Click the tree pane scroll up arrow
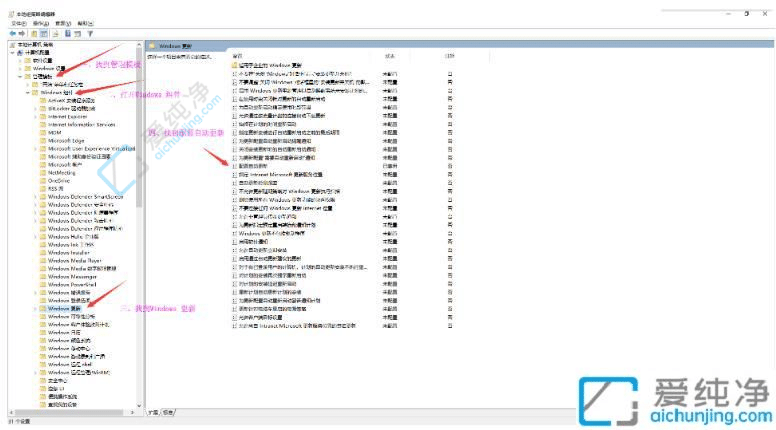Image resolution: width=776 pixels, height=430 pixels. (x=139, y=45)
